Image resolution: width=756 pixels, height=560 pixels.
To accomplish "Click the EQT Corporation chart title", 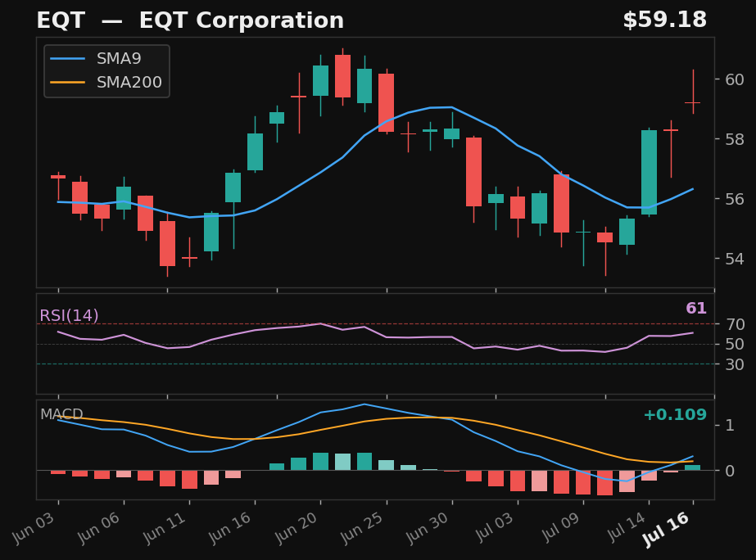I will pos(190,20).
